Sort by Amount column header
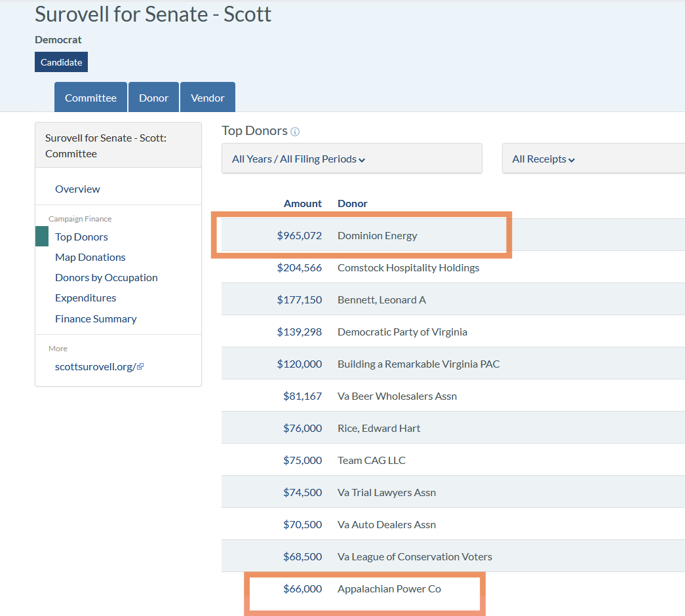 (302, 204)
